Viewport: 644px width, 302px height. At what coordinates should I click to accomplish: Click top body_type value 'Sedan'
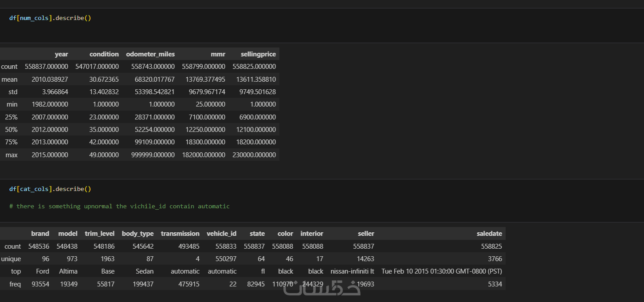pyautogui.click(x=145, y=271)
